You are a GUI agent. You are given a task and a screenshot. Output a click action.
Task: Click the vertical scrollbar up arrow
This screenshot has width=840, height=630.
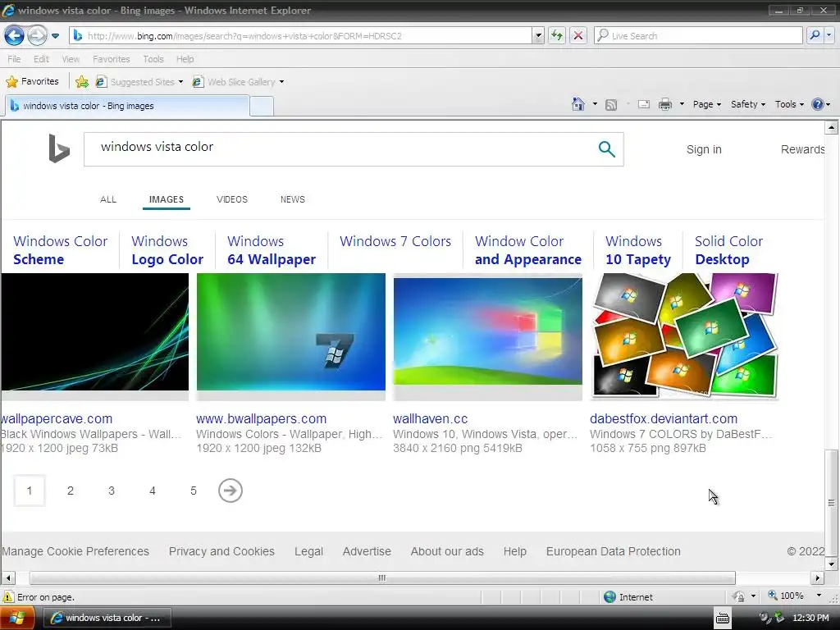click(x=832, y=127)
